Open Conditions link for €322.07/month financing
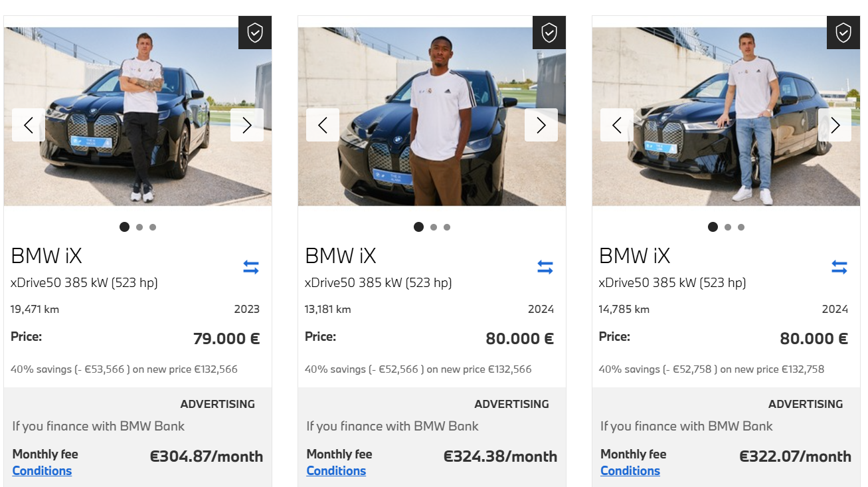The height and width of the screenshot is (487, 868). click(630, 471)
